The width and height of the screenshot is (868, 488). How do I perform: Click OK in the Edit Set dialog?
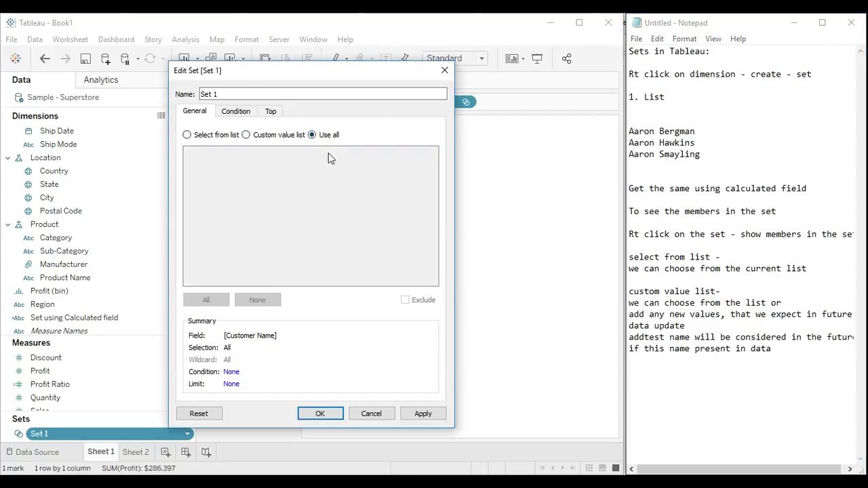pos(320,413)
